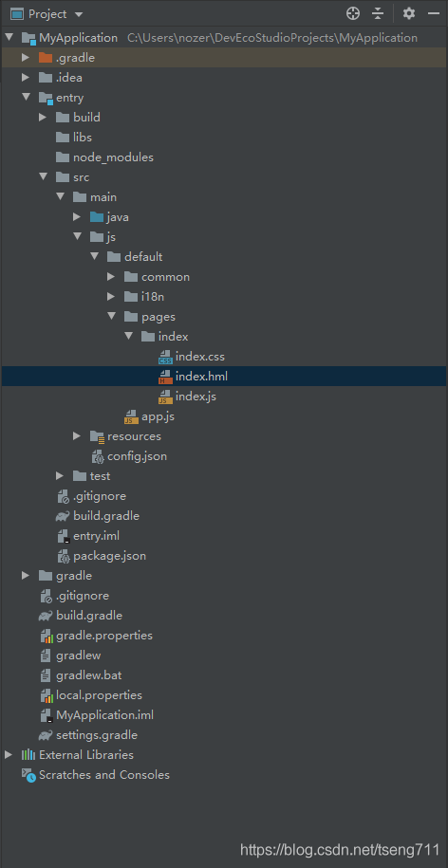The image size is (448, 868).
Task: Collapse the pages folder arrow
Action: pyautogui.click(x=111, y=317)
